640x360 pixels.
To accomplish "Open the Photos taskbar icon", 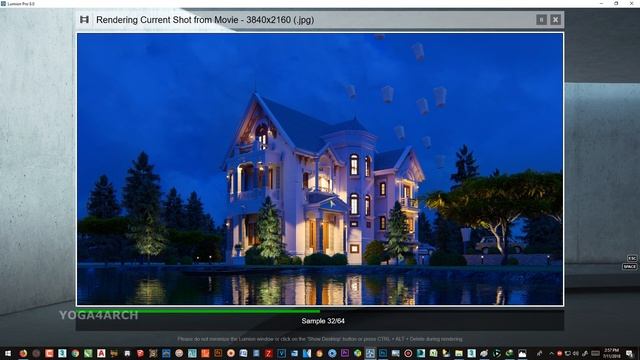I will (x=522, y=353).
